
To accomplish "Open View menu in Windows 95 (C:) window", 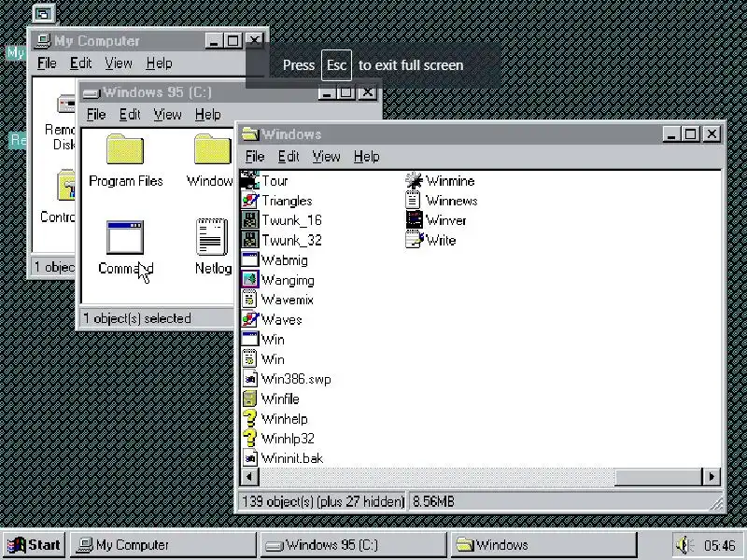I will click(168, 114).
